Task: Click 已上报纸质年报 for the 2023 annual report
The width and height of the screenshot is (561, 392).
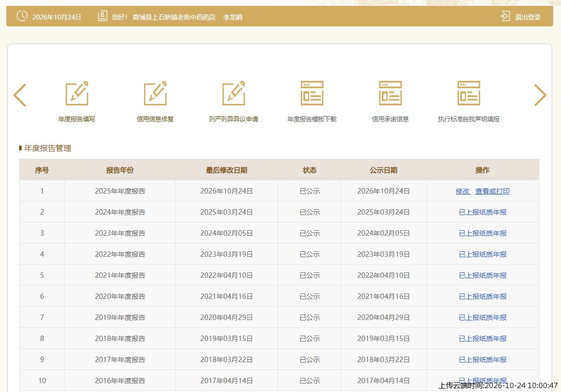Action: pos(483,234)
